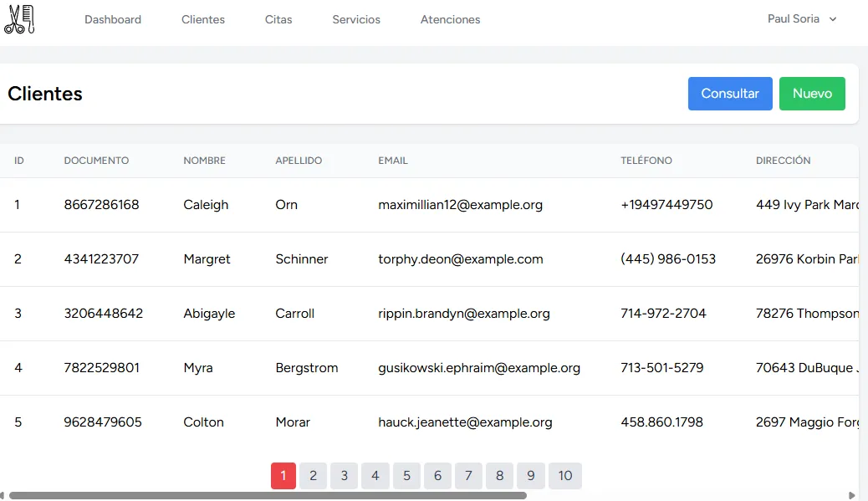This screenshot has height=501, width=868.
Task: Click the active page 1 button
Action: [283, 476]
